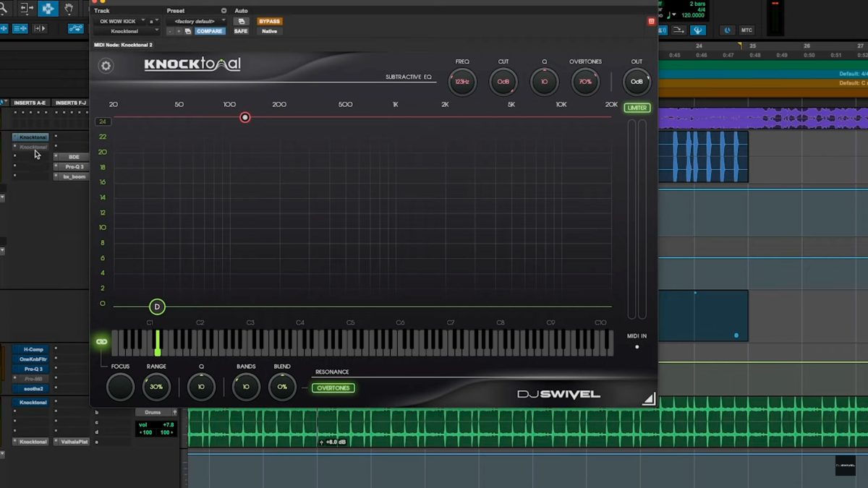Click the 24 dB scale value box

103,121
